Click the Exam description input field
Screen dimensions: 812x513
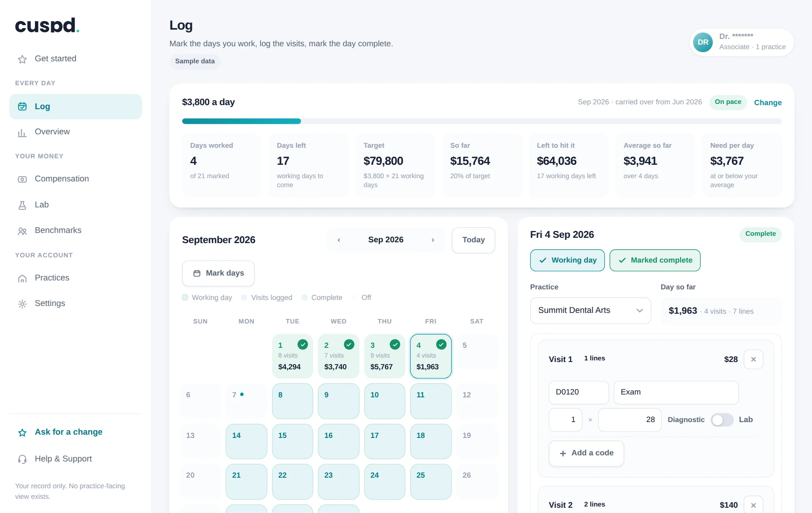(676, 392)
